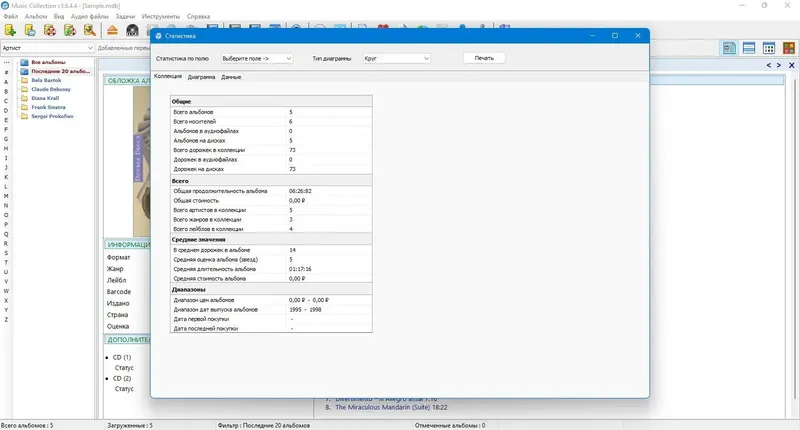Select Последние 20 альбомов tree item
Image resolution: width=800 pixels, height=430 pixels.
point(60,71)
